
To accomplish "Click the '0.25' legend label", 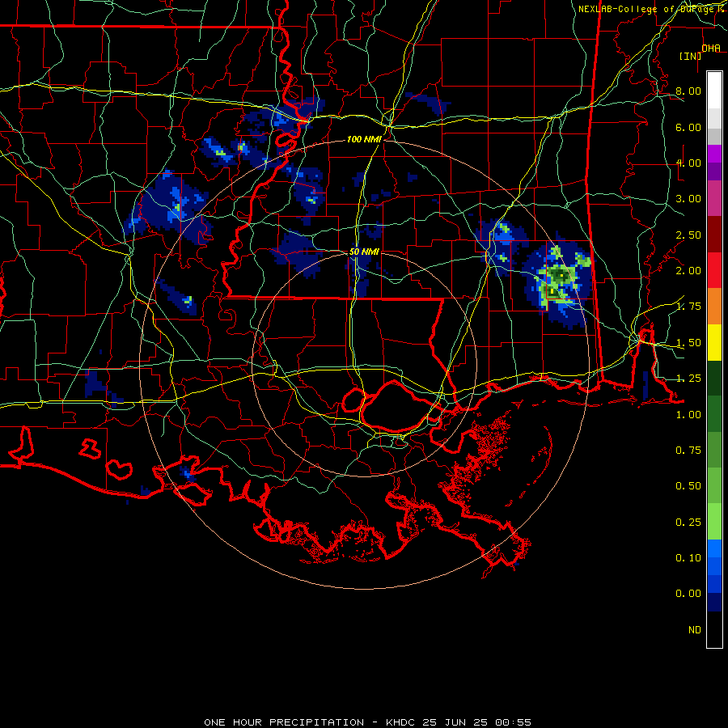I will 688,523.
